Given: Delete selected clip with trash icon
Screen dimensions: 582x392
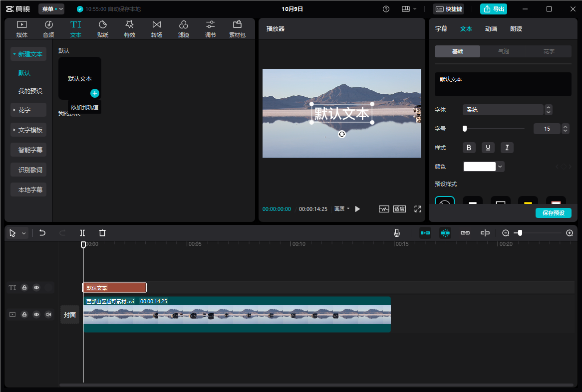Looking at the screenshot, I should coord(102,233).
